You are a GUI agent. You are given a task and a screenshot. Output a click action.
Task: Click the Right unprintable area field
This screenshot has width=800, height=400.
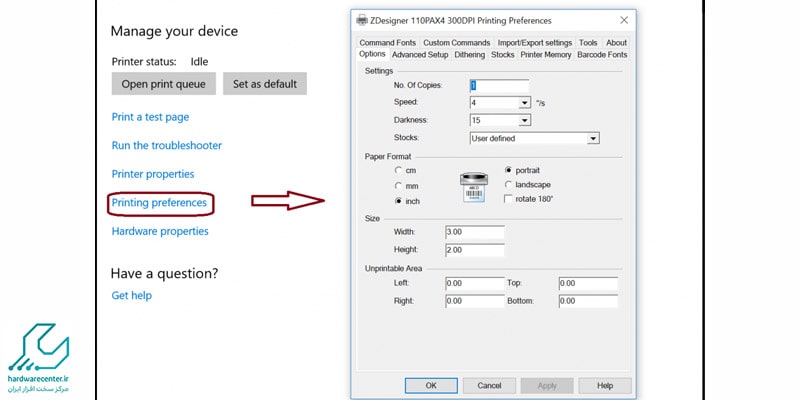474,301
